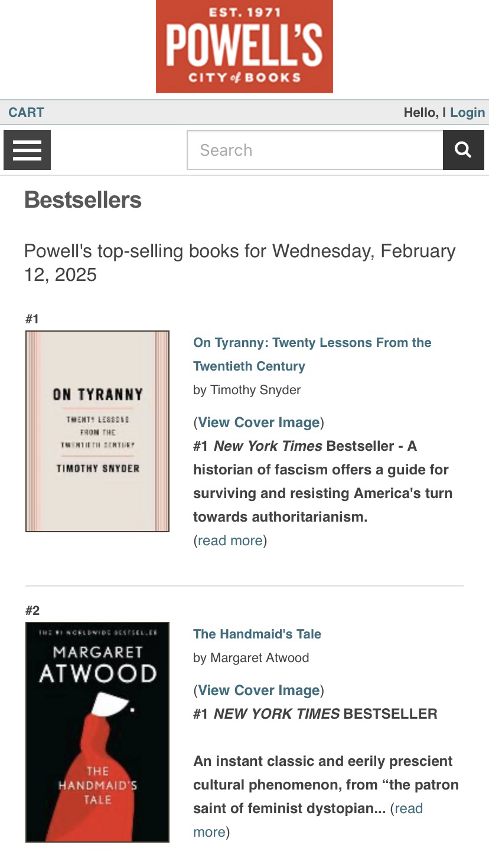
Task: Click the Powell's City of Books logo
Action: 244,47
